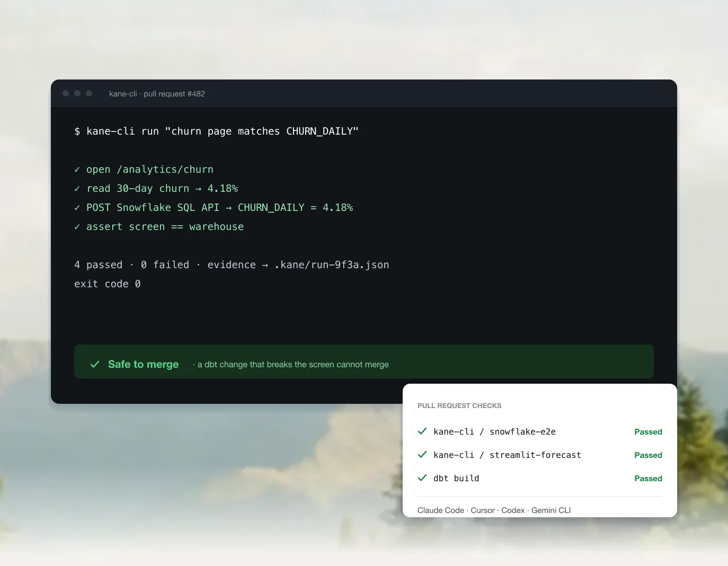Click the 'POST Snowflake SQL API' step line

(214, 207)
